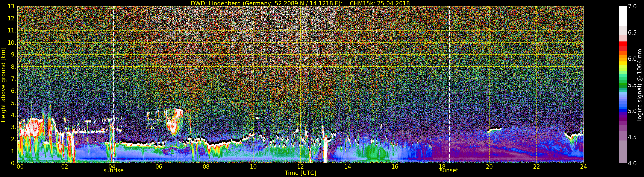Pick the white band at the colorbar top
Image resolution: width=644 pixels, height=177 pixels.
623,16
